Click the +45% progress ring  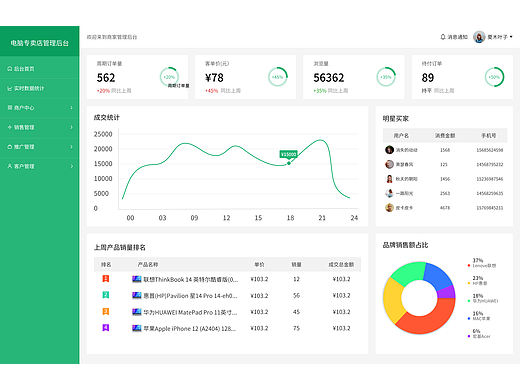(278, 77)
